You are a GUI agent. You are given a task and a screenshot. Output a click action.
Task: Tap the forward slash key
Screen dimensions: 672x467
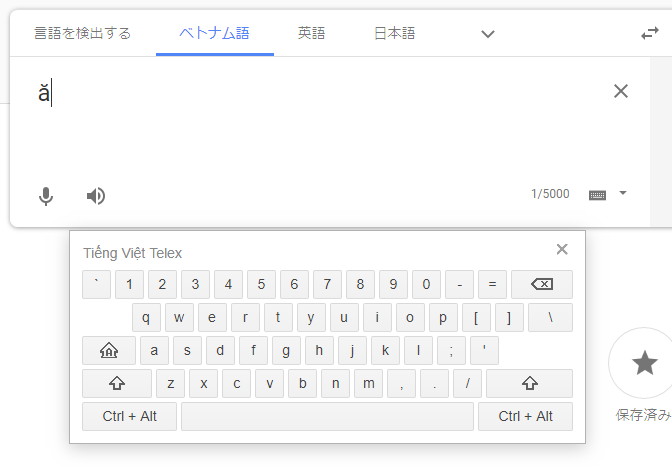click(x=468, y=383)
